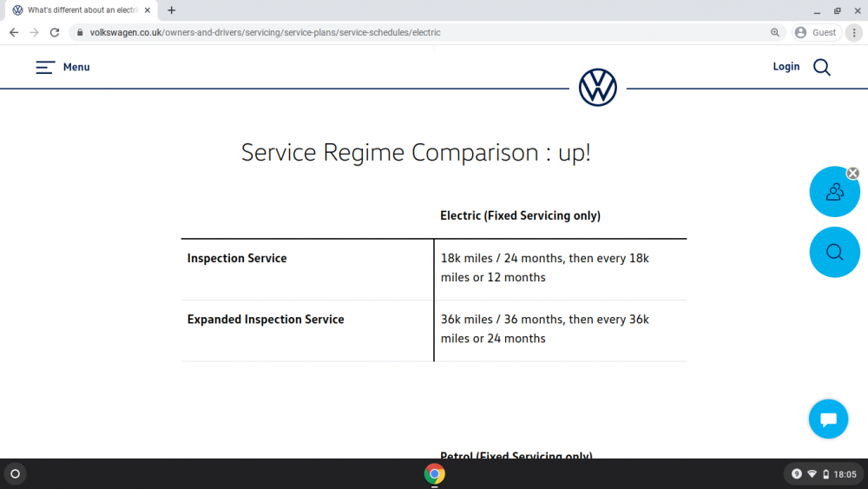Open the floating contact people button
The image size is (868, 489).
[834, 192]
